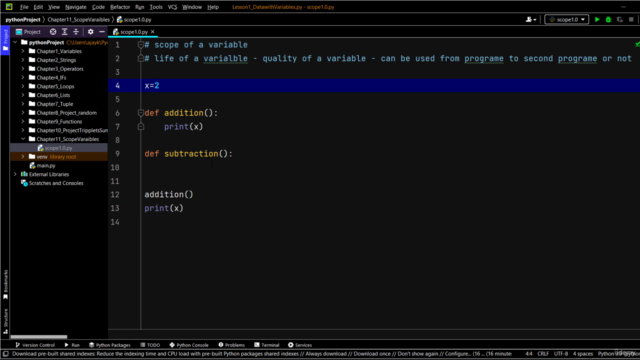The image size is (640, 360).
Task: Run with coverage icon in toolbar
Action: (x=620, y=19)
